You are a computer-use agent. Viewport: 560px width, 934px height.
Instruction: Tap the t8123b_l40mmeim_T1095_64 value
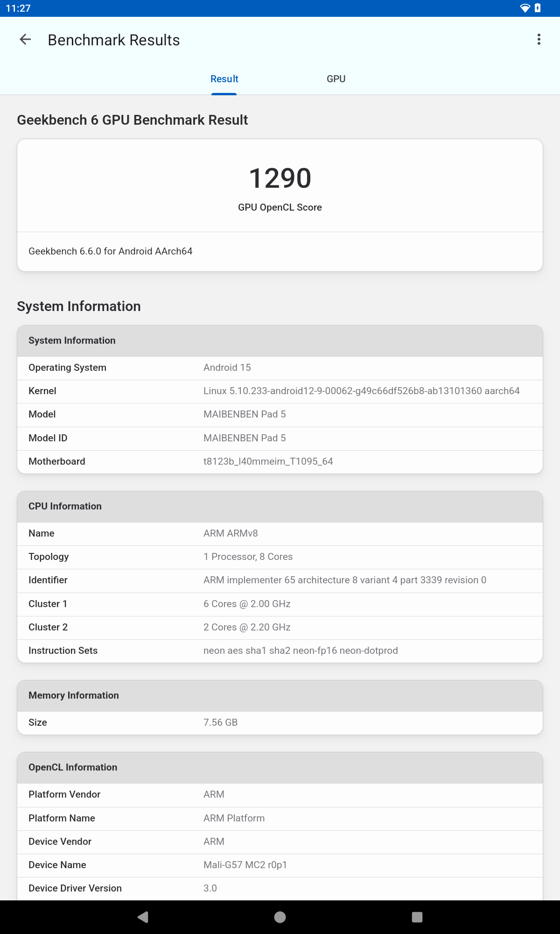268,461
